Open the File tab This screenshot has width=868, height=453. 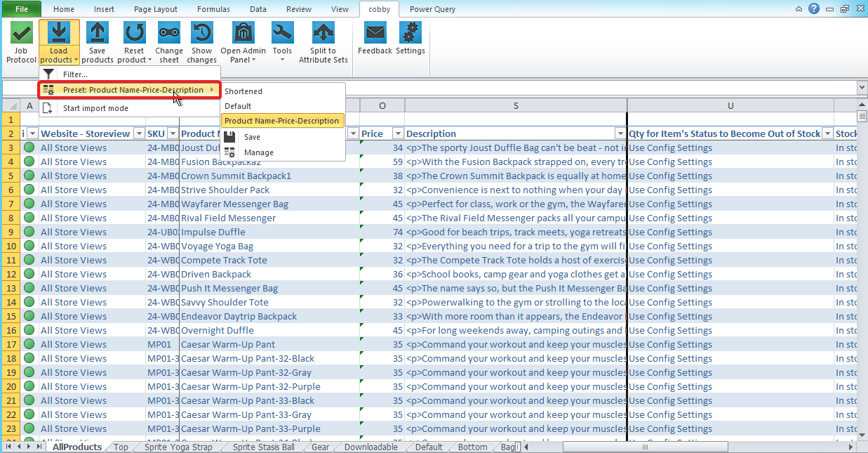tap(22, 9)
